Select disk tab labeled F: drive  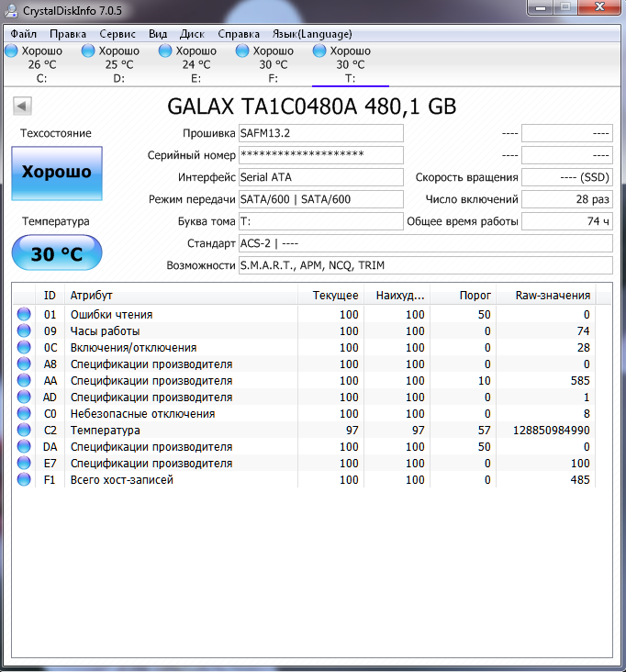click(274, 64)
